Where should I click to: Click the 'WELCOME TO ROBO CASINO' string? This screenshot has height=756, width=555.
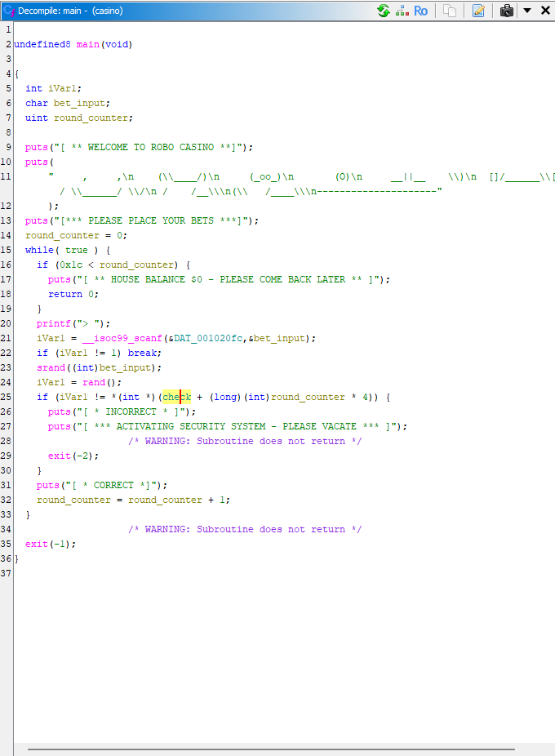[151, 148]
